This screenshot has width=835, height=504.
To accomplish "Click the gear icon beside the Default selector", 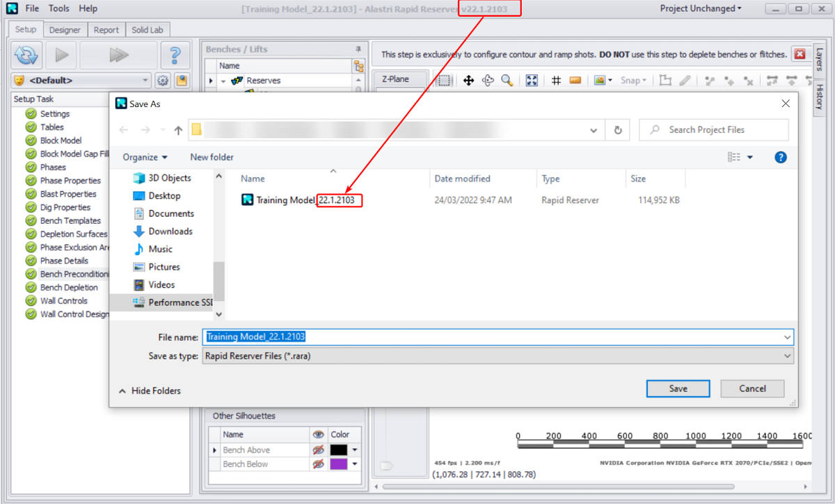I will click(163, 80).
